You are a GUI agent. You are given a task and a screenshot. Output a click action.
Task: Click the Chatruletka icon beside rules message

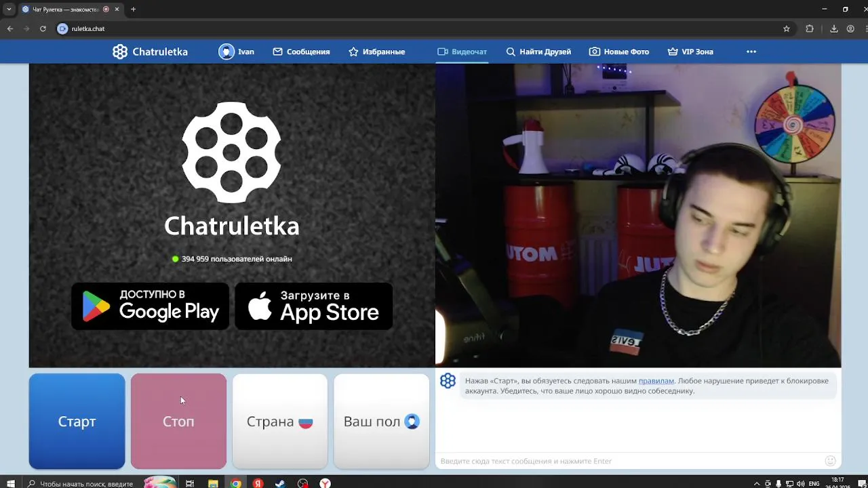pos(448,381)
